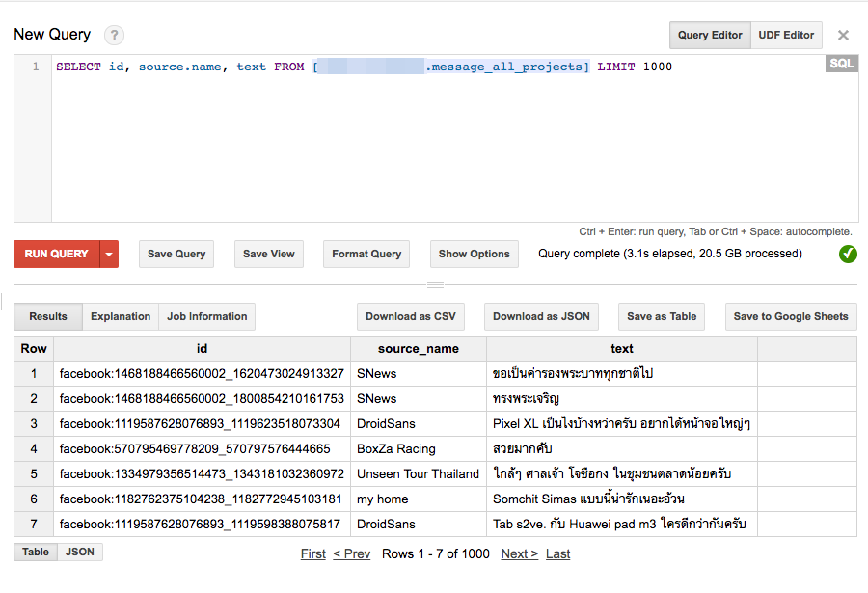
Task: Click the id cell ending in 1119598388075817
Action: tap(203, 525)
